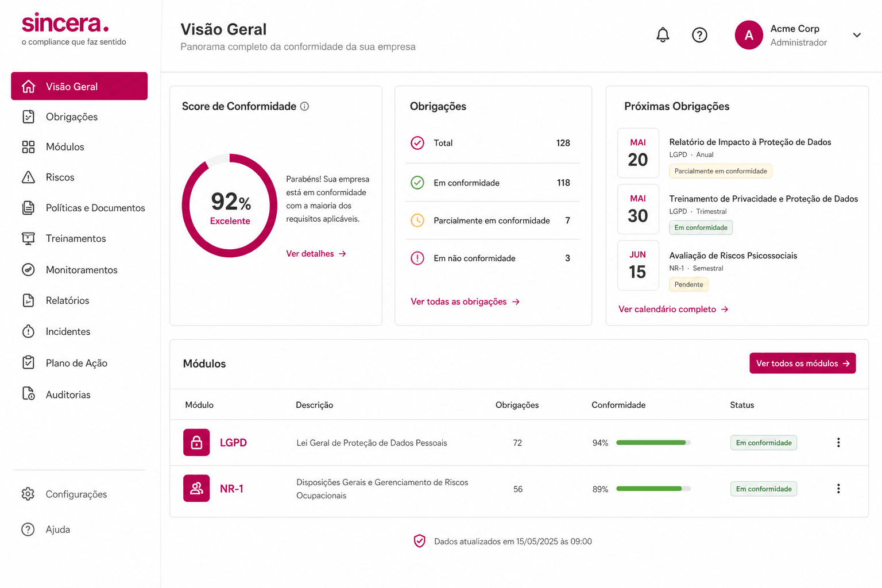Click the Monitoramentos gauge icon

coord(28,269)
